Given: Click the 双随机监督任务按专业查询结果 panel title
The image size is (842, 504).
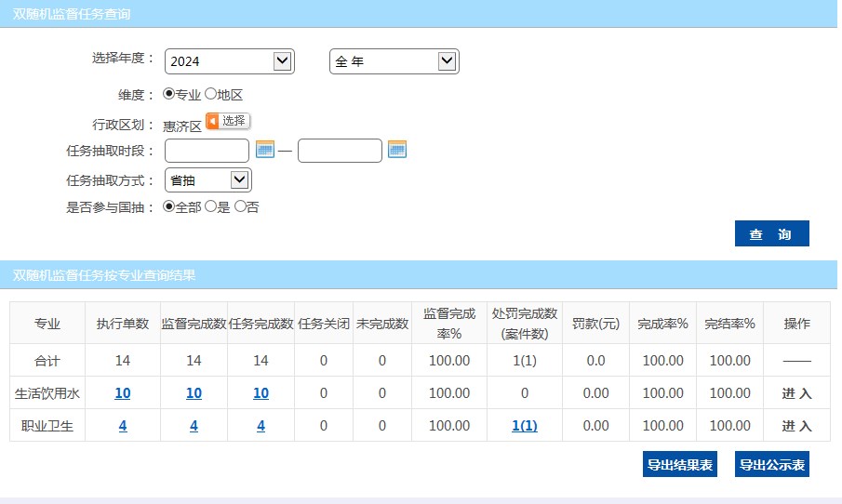Looking at the screenshot, I should click(104, 275).
